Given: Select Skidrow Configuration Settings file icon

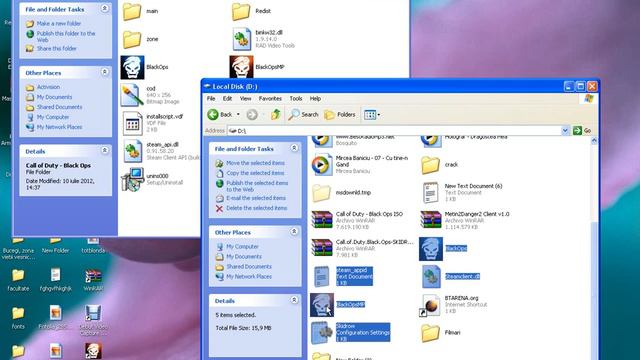Looking at the screenshot, I should pyautogui.click(x=322, y=333).
